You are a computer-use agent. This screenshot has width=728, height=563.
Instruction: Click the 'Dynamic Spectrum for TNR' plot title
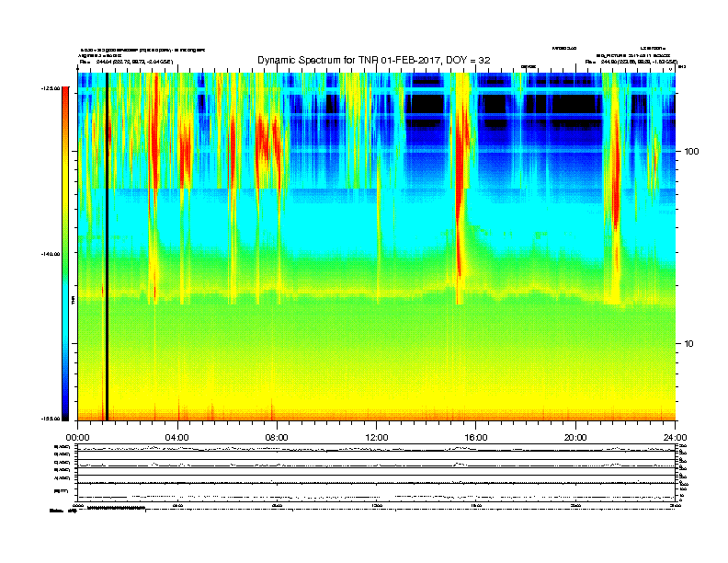pyautogui.click(x=374, y=61)
